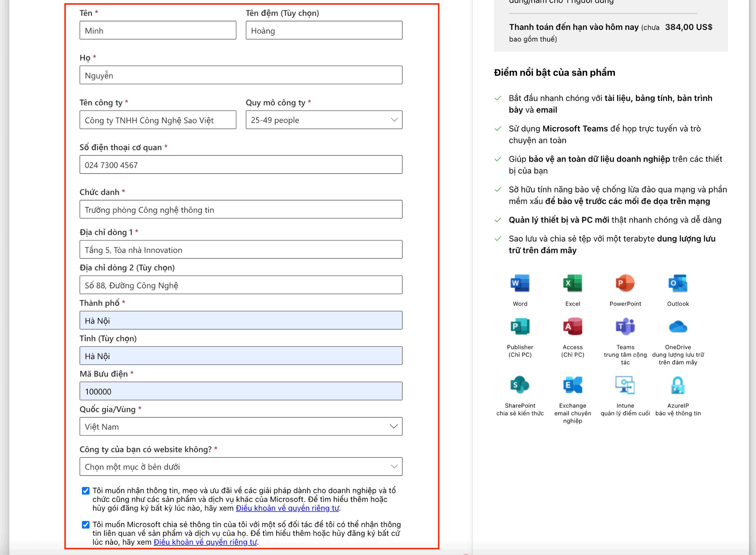Screen dimensions: 756x555
Task: Click the Access app icon
Action: (573, 326)
